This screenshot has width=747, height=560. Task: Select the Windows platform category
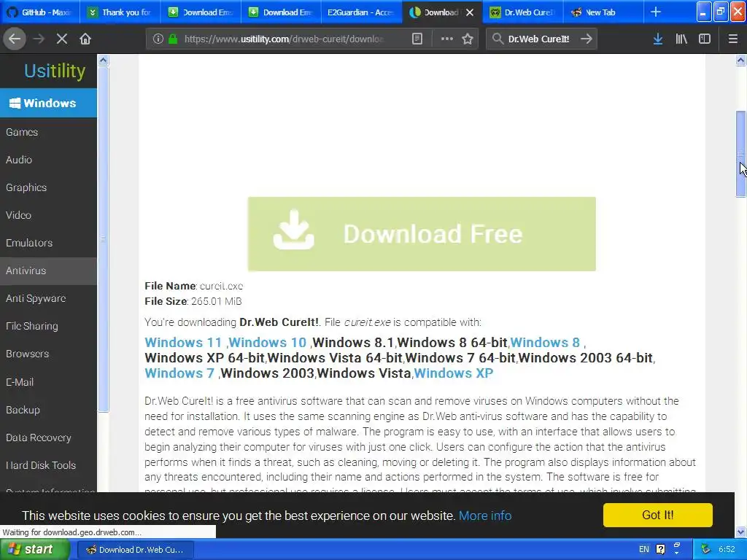pyautogui.click(x=49, y=103)
